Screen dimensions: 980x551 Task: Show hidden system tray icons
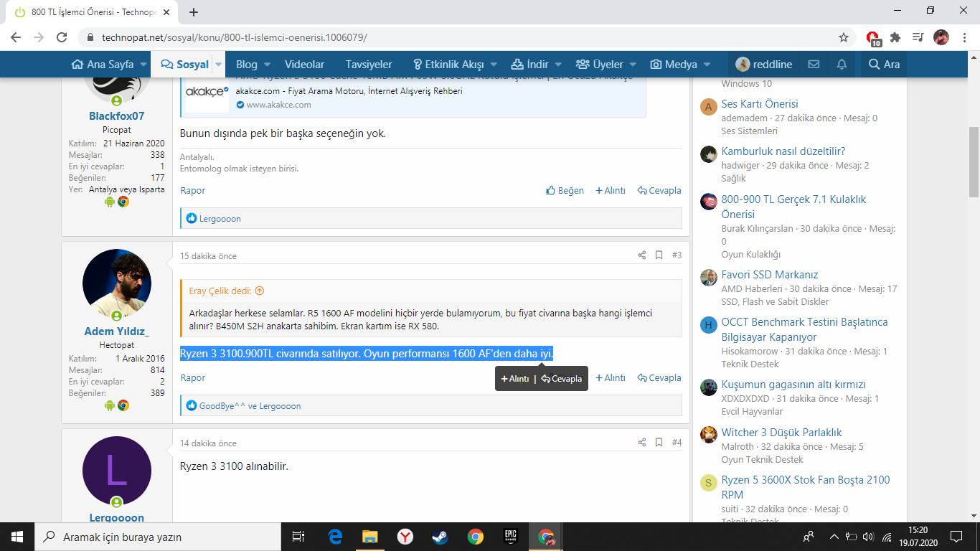(x=834, y=537)
